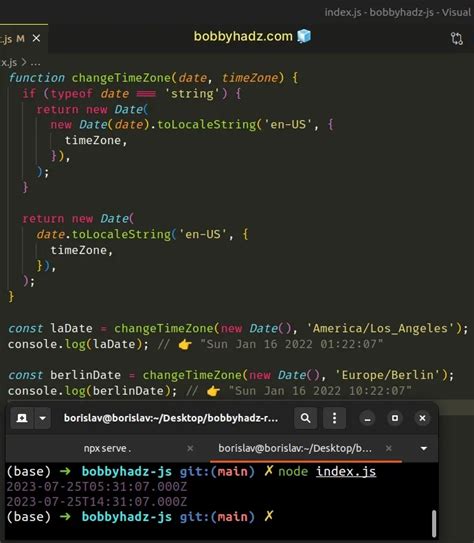The height and width of the screenshot is (543, 474).
Task: Maximize the terminal window
Action: coord(395,418)
